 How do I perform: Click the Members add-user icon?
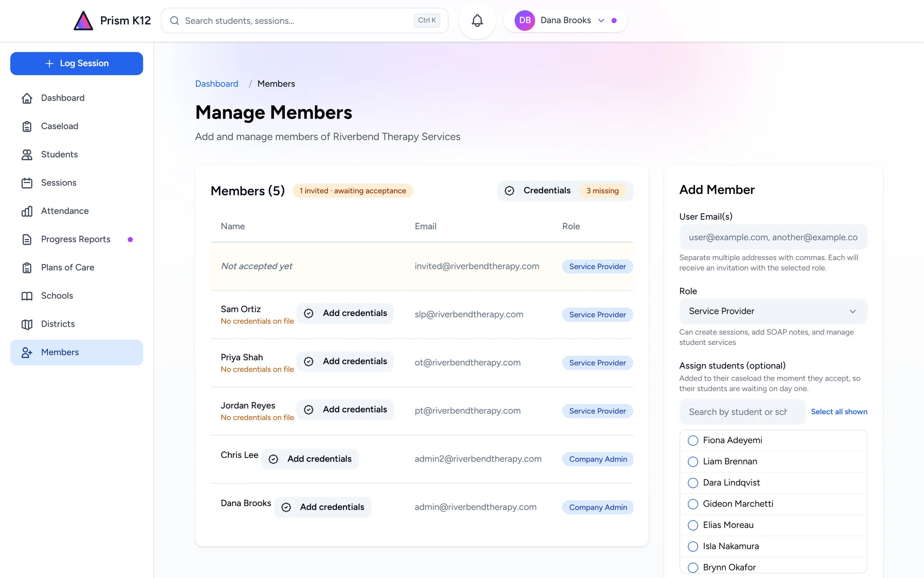[27, 352]
